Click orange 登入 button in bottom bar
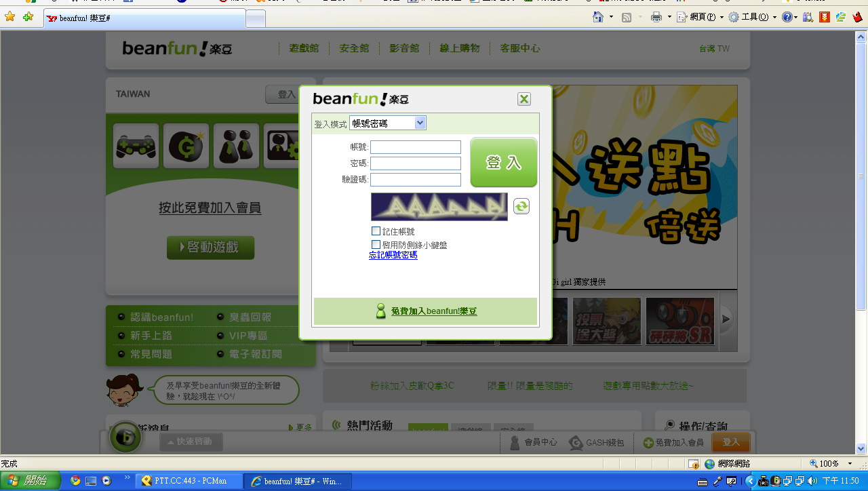The width and height of the screenshot is (868, 491). pos(731,442)
